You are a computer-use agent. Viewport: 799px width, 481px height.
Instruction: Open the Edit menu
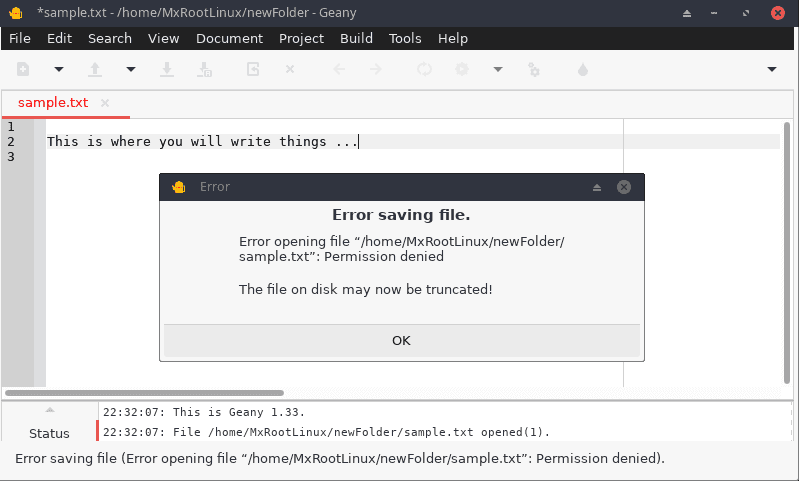(60, 38)
